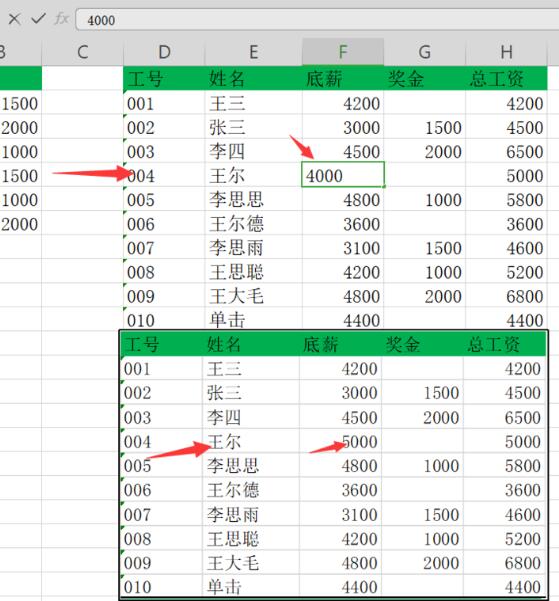Select column F header
The image size is (559, 601).
coord(343,52)
